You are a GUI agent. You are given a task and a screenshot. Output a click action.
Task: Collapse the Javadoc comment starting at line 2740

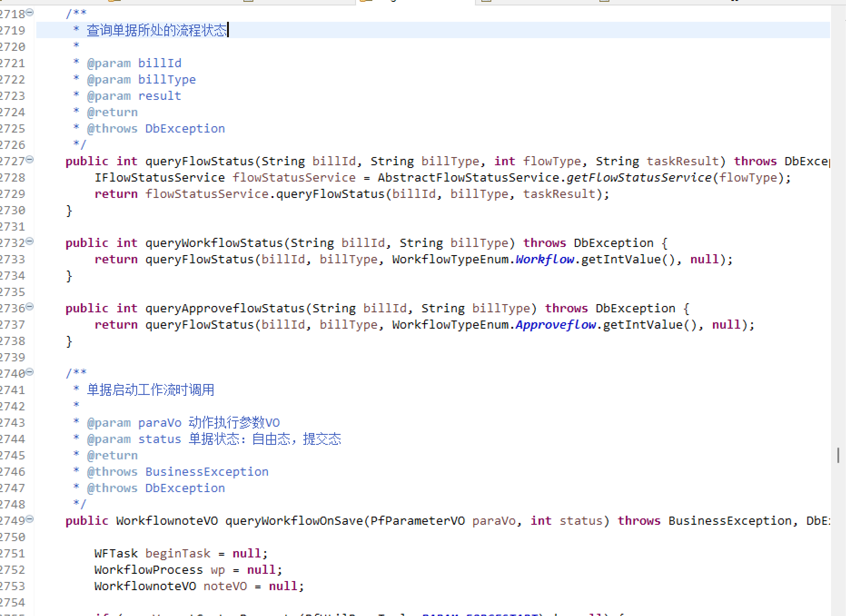click(30, 372)
